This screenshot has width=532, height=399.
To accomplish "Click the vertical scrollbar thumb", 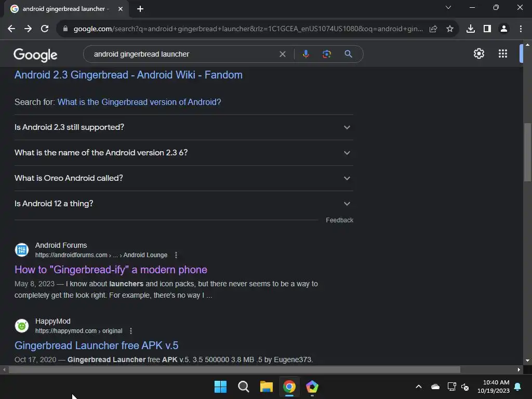I will click(x=527, y=153).
